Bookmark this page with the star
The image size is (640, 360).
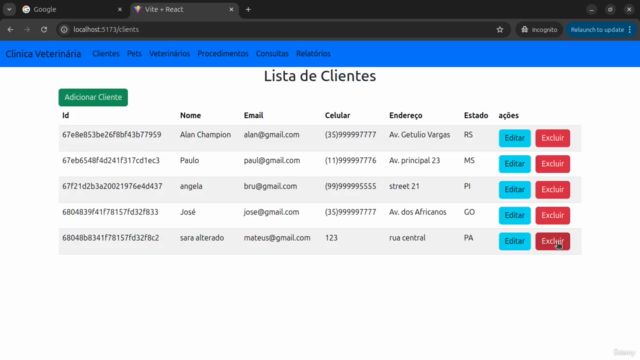tap(500, 29)
